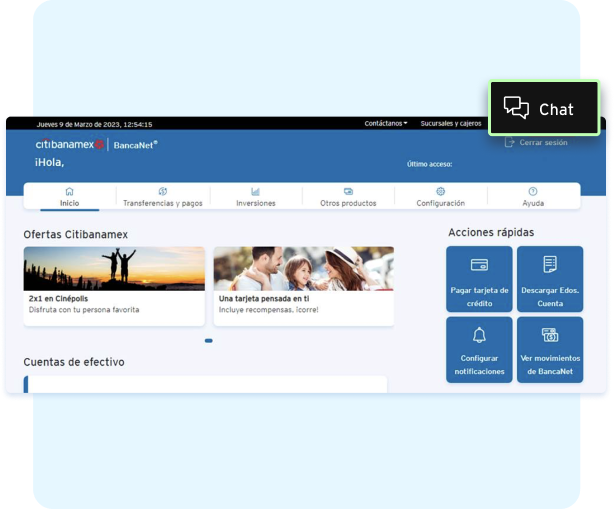Click the Inversiones chart icon
Screen dimensions: 615x509
tap(255, 191)
